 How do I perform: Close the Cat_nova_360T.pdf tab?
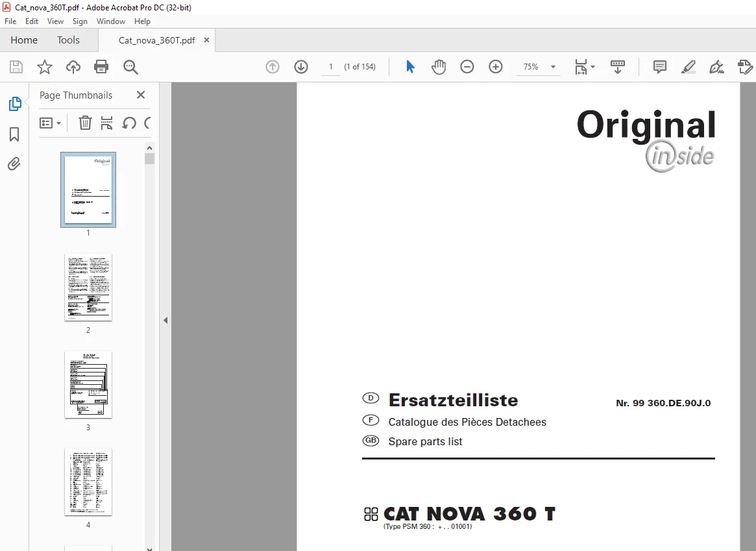click(206, 40)
